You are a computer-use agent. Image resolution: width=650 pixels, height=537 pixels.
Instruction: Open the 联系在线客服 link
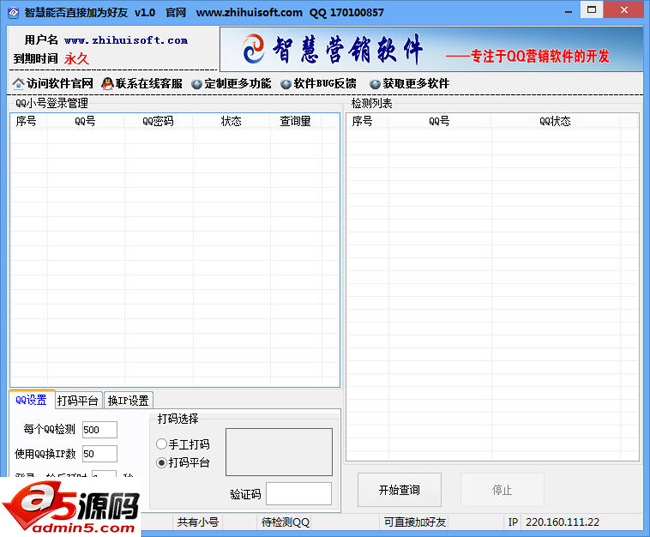149,84
